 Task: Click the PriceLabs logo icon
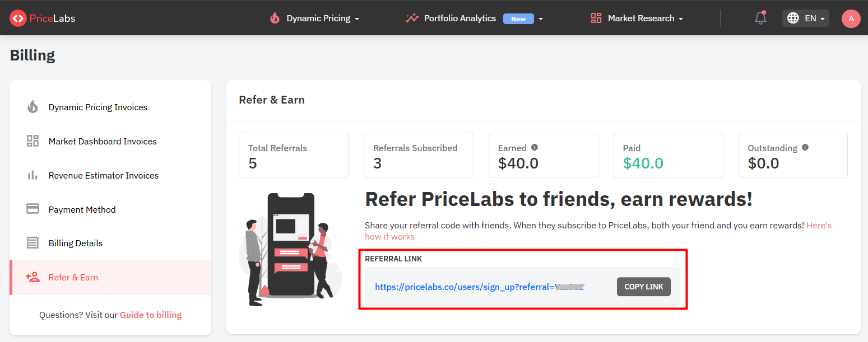click(18, 18)
